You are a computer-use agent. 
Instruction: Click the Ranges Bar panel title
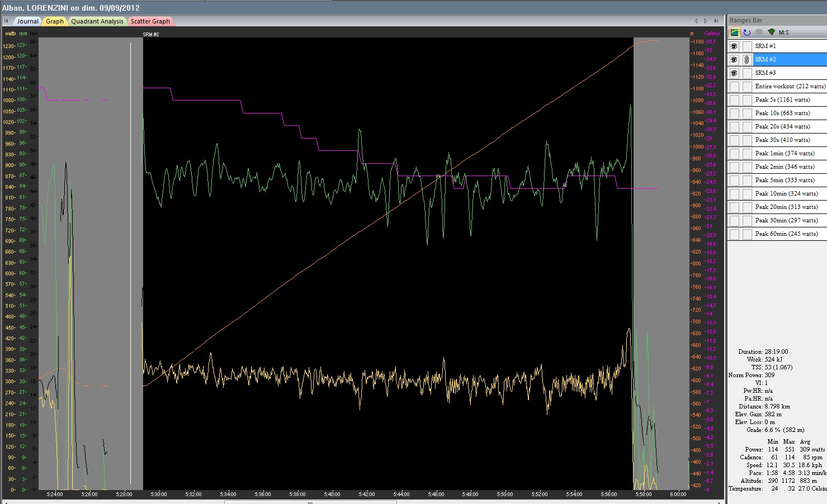[x=746, y=20]
